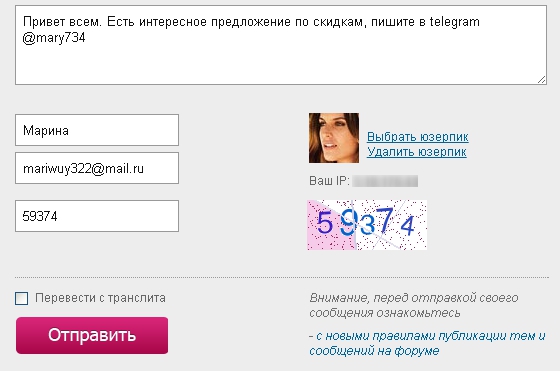The height and width of the screenshot is (371, 560).
Task: Click the captcha code input with 59374
Action: 97,216
